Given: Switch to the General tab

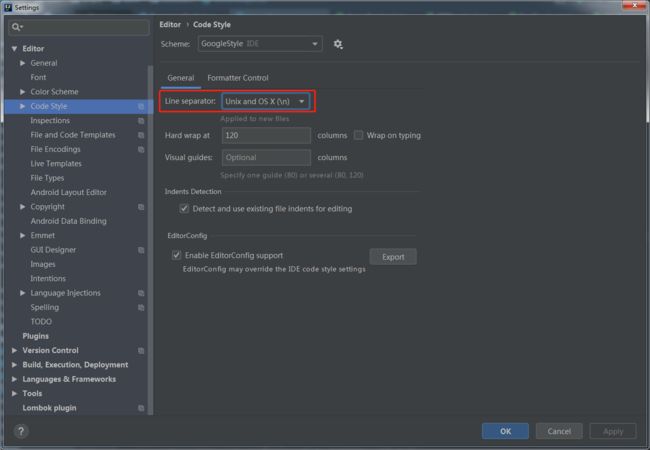Looking at the screenshot, I should coord(181,78).
